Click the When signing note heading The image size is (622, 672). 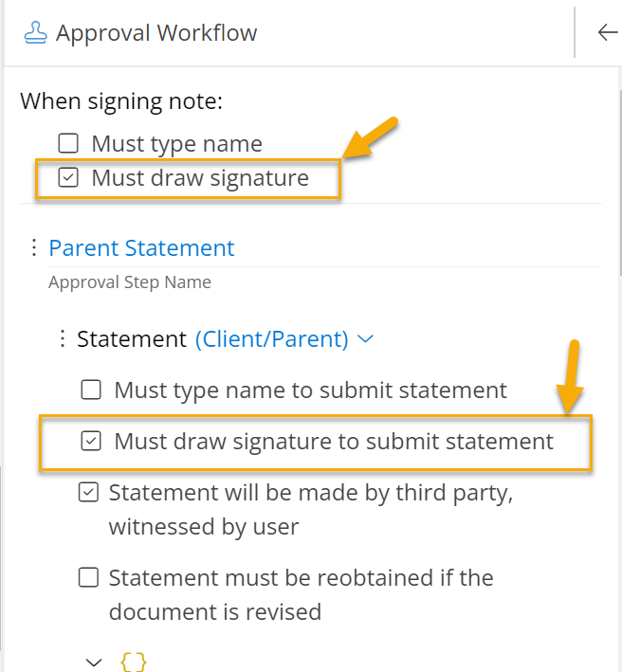(x=121, y=100)
